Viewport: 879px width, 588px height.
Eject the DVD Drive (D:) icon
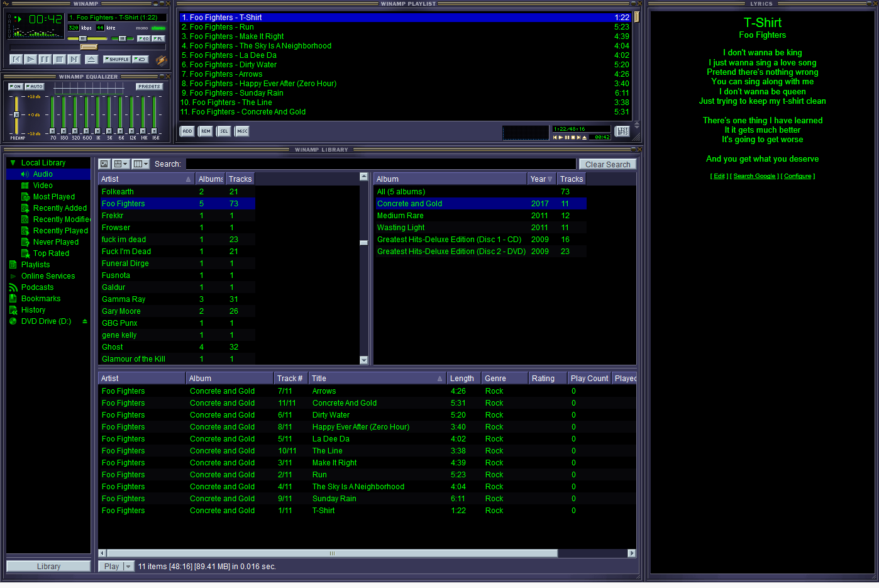click(x=85, y=321)
